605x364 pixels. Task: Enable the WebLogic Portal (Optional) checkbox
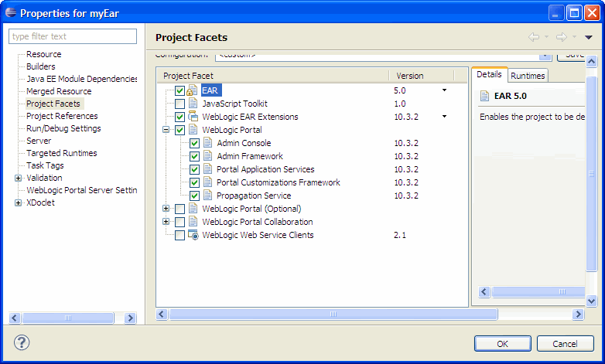179,209
